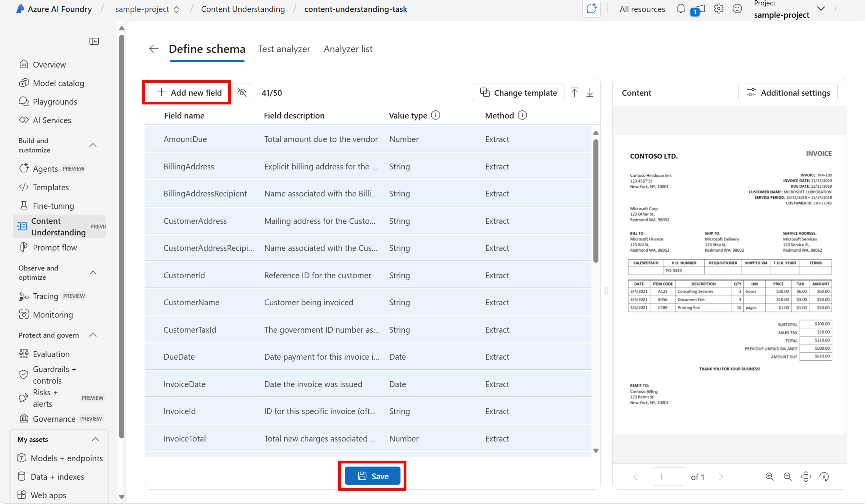865x504 pixels.
Task: Open Guardrails + controls
Action: [48, 374]
